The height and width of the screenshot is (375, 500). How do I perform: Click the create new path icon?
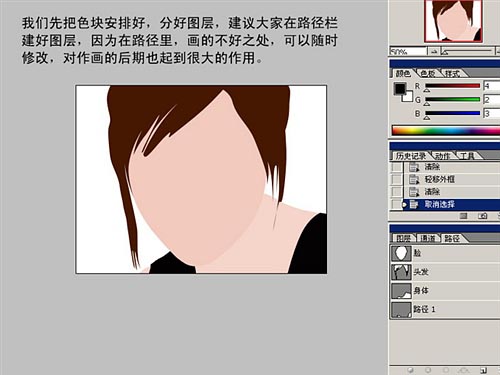[x=483, y=370]
